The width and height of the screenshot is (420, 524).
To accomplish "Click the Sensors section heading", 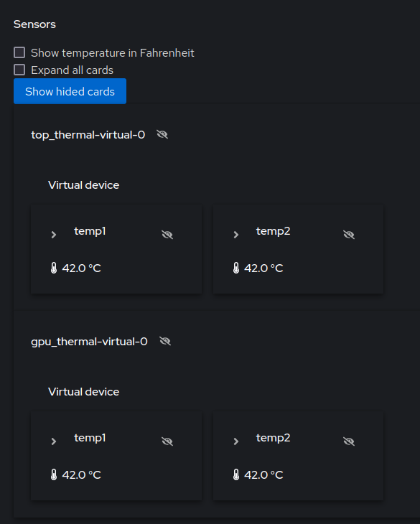I will 34,24.
